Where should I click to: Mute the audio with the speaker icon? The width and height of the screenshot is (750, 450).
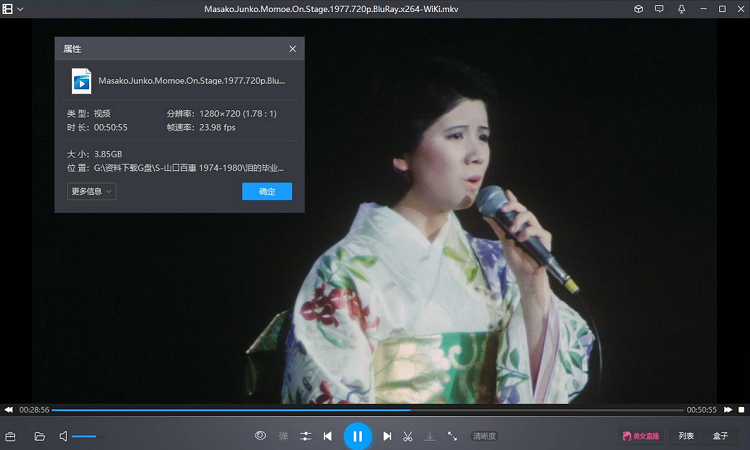pos(63,436)
